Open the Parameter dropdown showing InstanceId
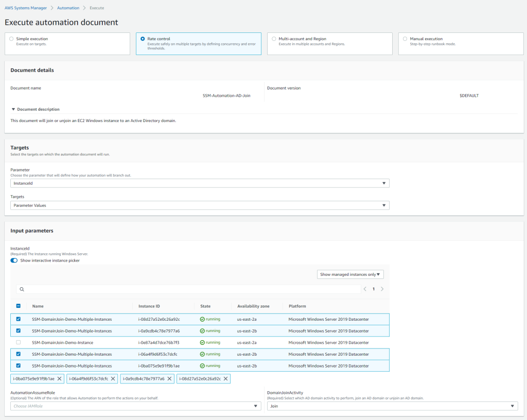 pyautogui.click(x=200, y=183)
